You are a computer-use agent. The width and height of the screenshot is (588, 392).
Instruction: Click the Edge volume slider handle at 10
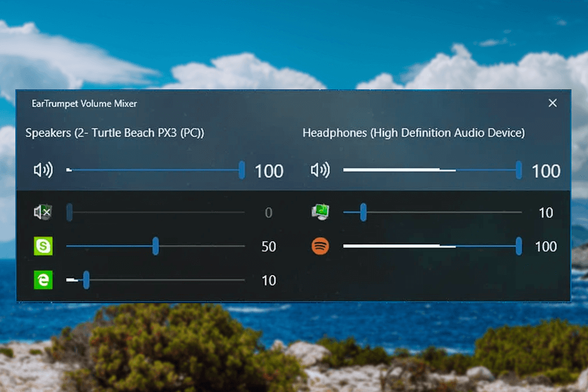click(86, 280)
